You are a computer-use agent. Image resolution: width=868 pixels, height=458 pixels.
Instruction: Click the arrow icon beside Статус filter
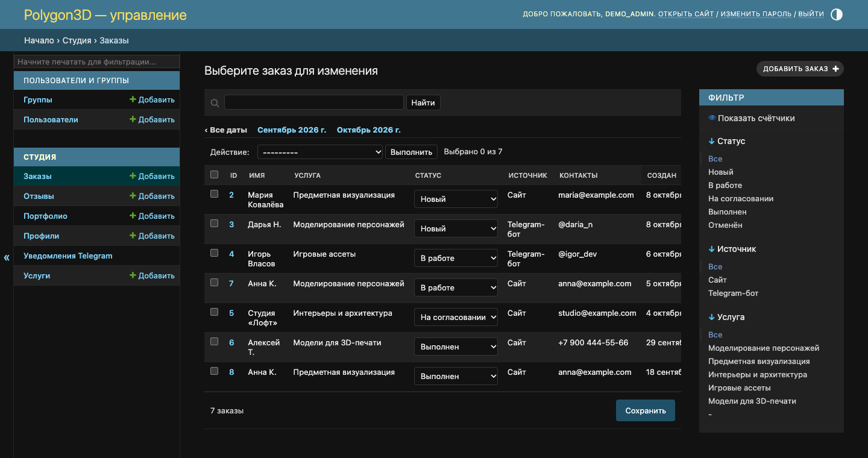pos(711,141)
